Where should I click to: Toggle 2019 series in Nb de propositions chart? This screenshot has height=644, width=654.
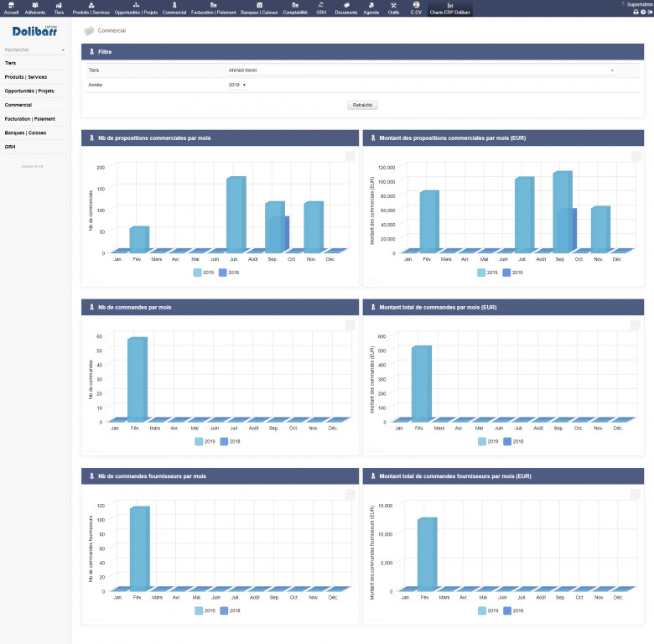click(x=204, y=273)
